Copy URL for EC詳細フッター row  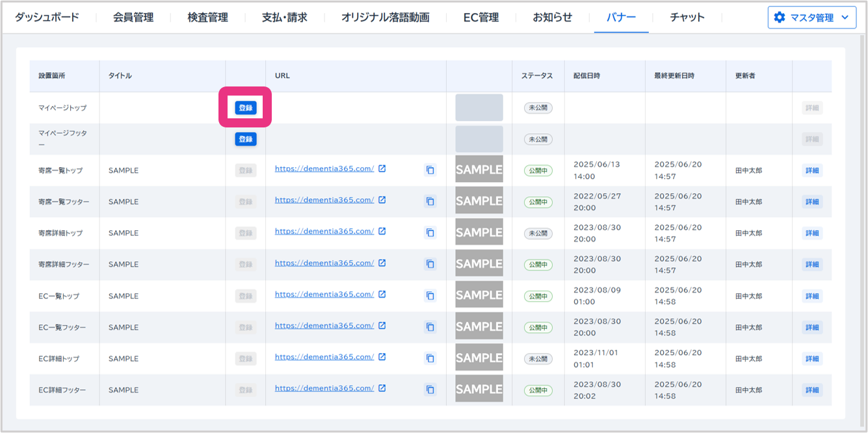click(430, 389)
